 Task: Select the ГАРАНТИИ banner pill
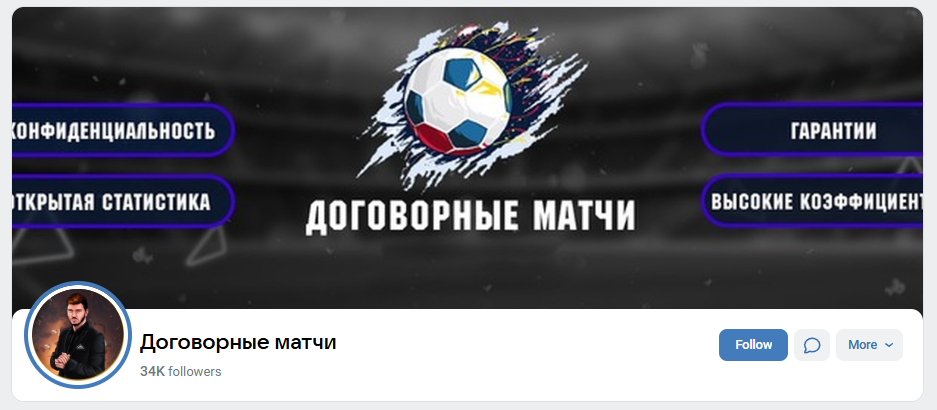coord(812,130)
